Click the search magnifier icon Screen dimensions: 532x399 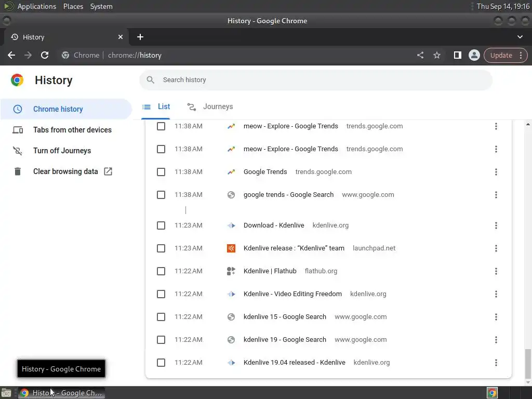click(x=150, y=80)
